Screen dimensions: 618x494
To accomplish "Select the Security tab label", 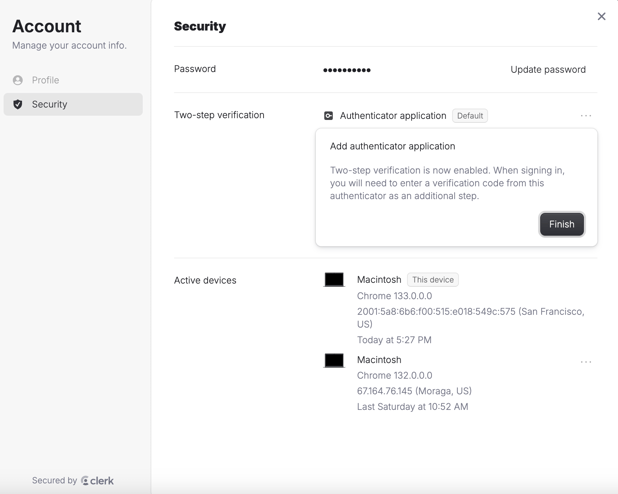I will click(50, 104).
